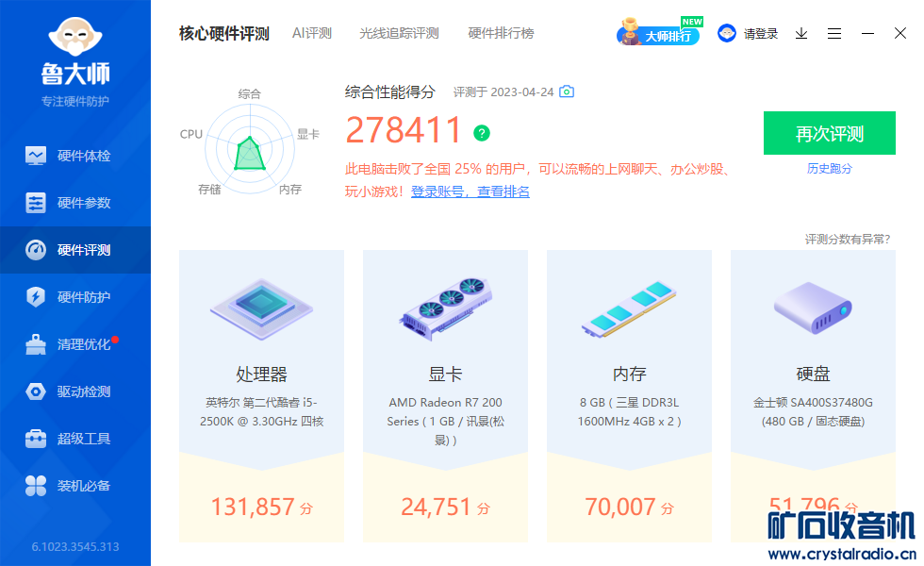Switch to the 硬件排行榜 tab
The width and height of the screenshot is (924, 566).
[x=501, y=34]
